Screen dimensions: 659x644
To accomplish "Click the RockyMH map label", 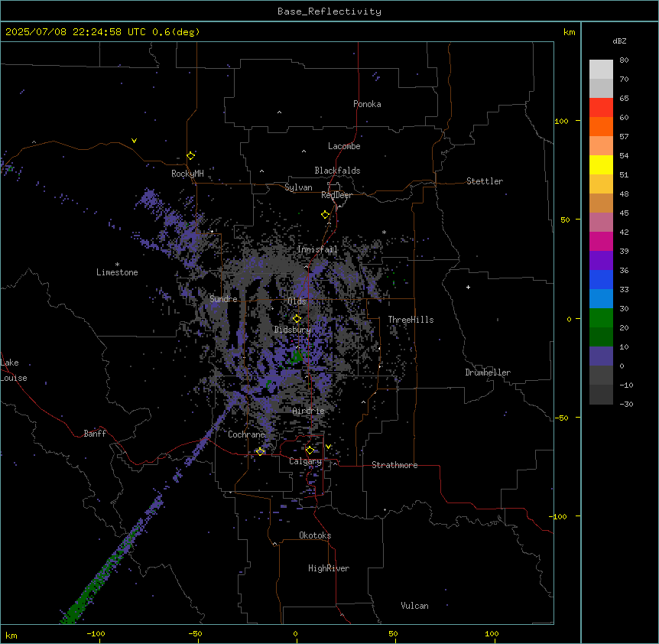I will pyautogui.click(x=187, y=174).
